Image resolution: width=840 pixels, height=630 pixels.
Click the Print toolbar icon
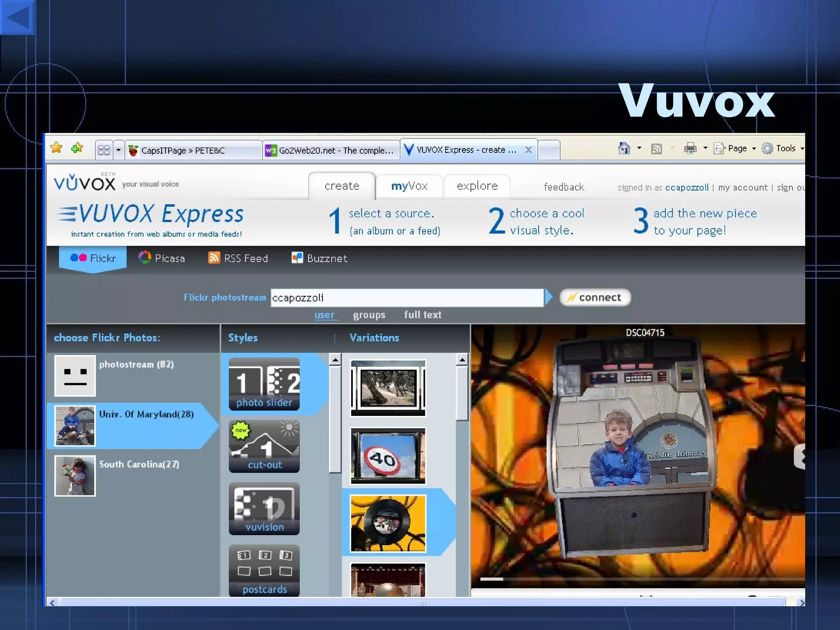click(x=690, y=148)
